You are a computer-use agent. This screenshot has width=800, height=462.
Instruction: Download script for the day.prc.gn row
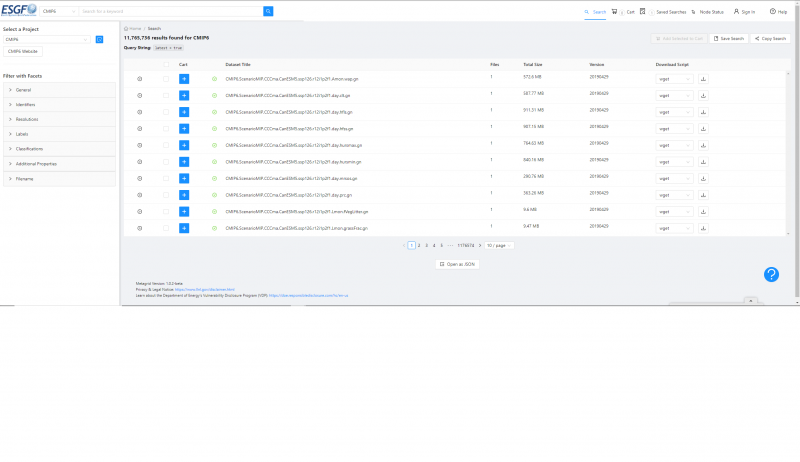(x=703, y=195)
